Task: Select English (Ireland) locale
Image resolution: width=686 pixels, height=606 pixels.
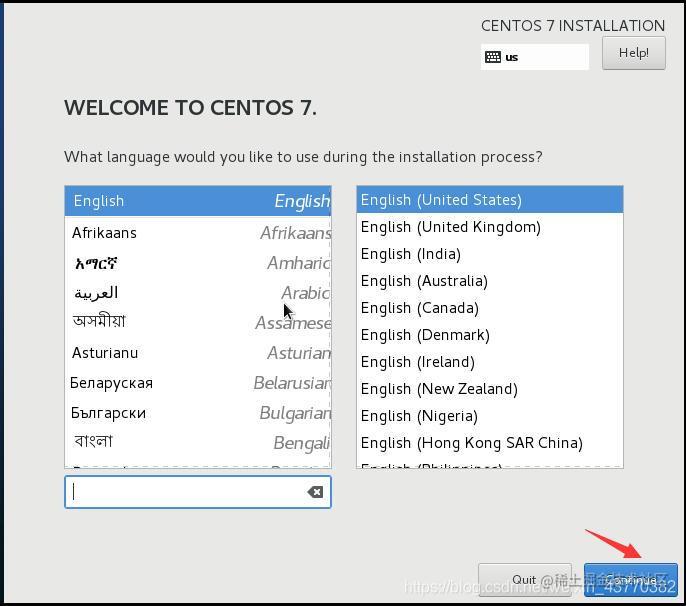Action: [490, 362]
